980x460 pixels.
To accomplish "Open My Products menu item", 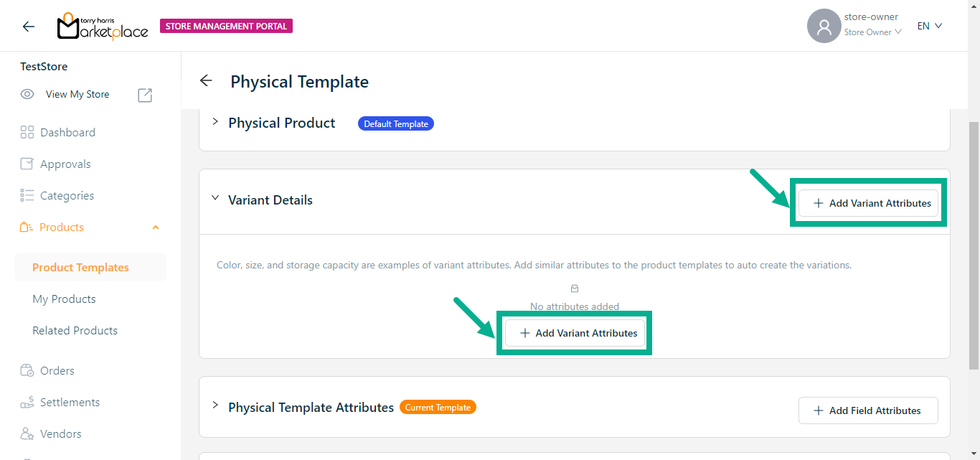I will click(64, 299).
